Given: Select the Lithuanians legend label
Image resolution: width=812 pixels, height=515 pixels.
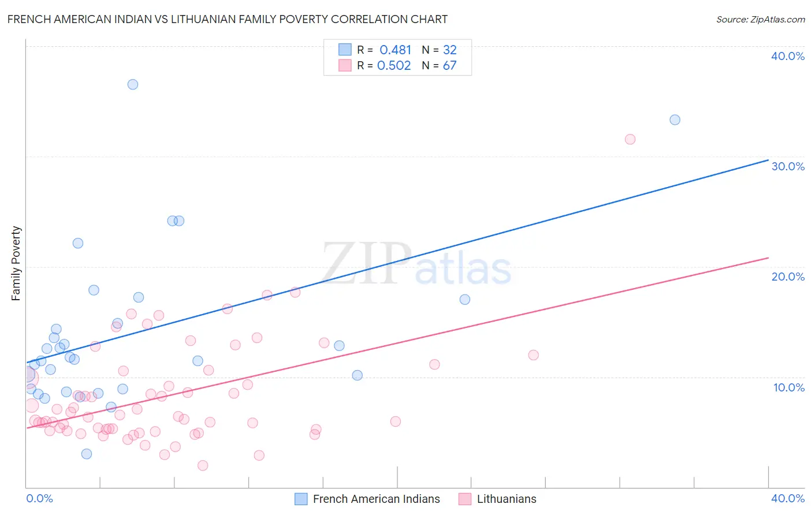Looking at the screenshot, I should click(x=506, y=499).
